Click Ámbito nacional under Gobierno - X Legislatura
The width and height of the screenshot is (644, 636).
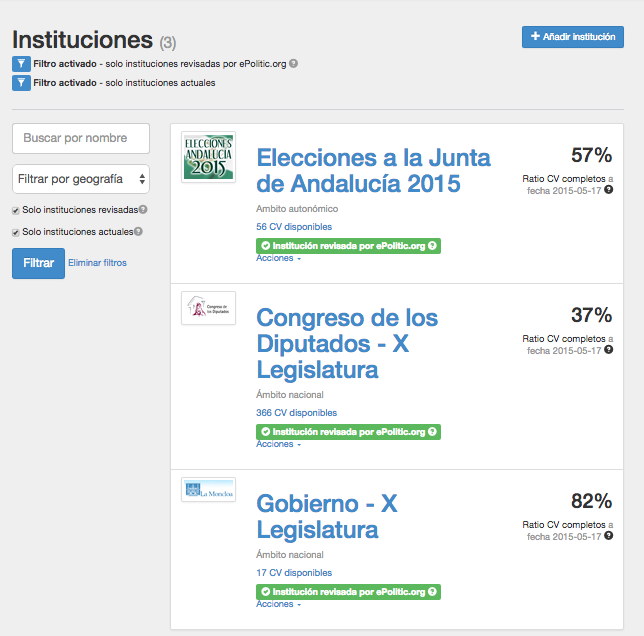(290, 555)
